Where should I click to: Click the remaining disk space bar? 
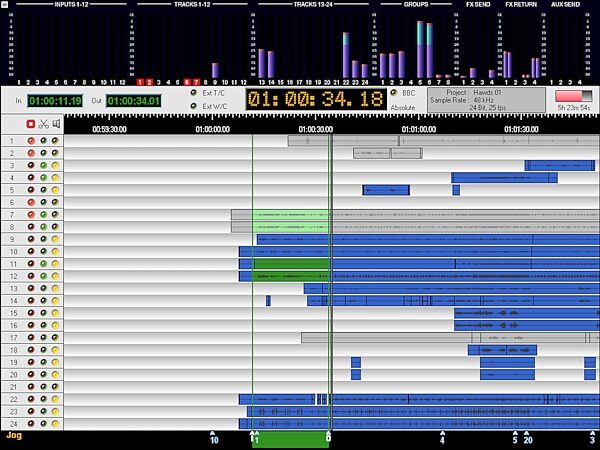click(x=574, y=96)
